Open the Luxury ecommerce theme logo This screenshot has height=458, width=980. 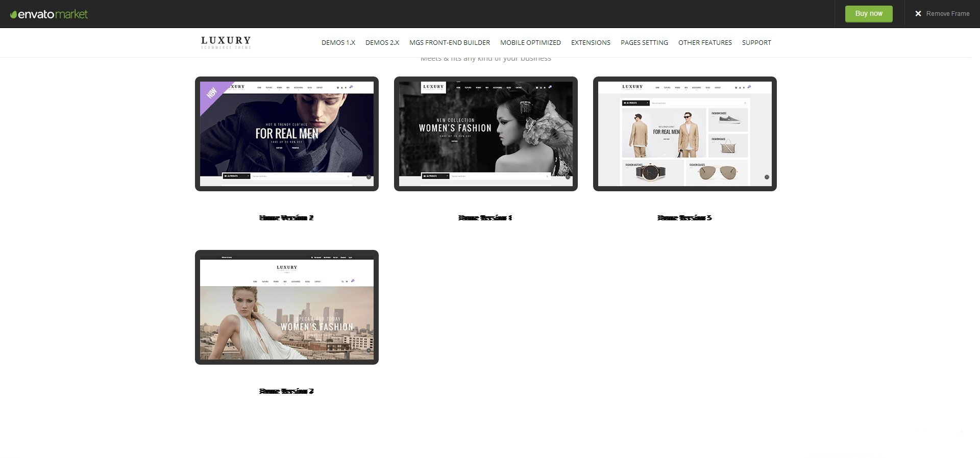(226, 42)
